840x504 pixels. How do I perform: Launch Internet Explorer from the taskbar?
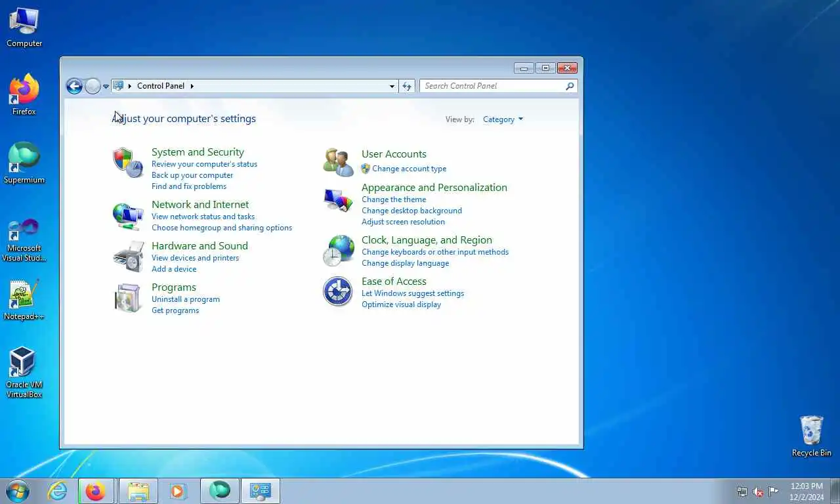pyautogui.click(x=58, y=491)
